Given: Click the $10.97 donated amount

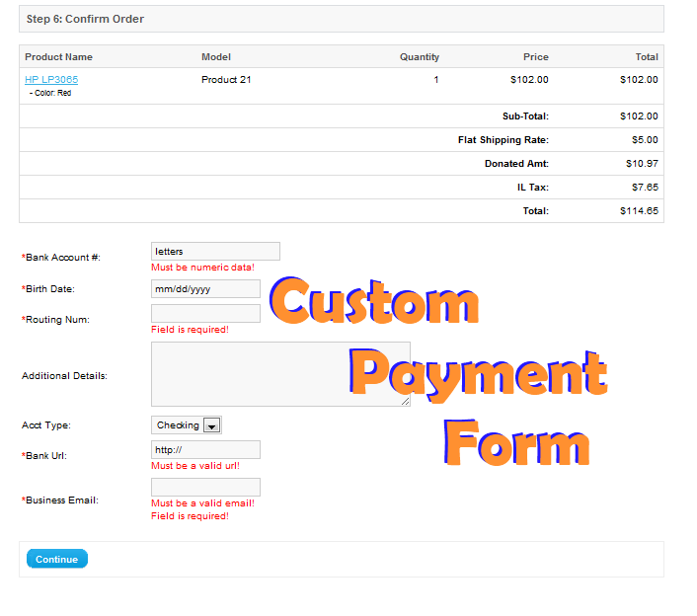Looking at the screenshot, I should click(642, 164).
